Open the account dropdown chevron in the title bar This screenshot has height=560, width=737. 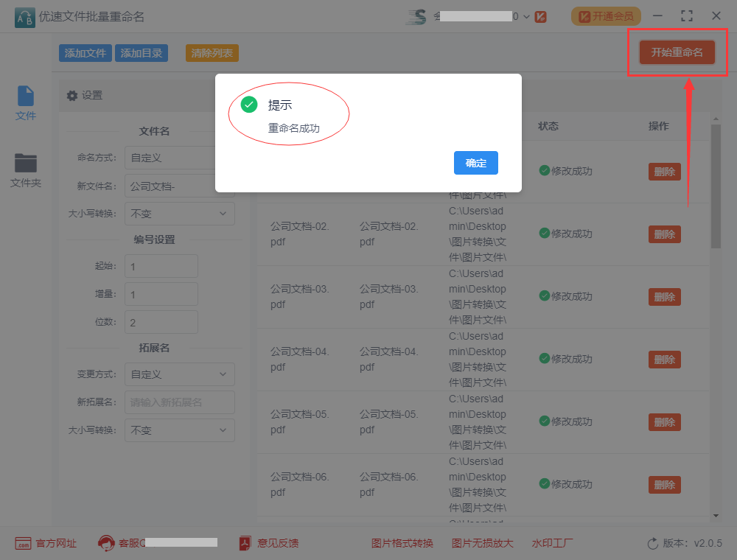pyautogui.click(x=525, y=15)
